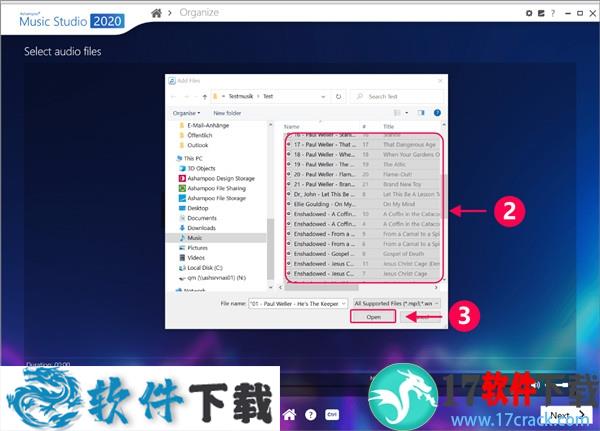The height and width of the screenshot is (431, 600).
Task: Click the Ctrl shortcuts icon
Action: pyautogui.click(x=332, y=415)
